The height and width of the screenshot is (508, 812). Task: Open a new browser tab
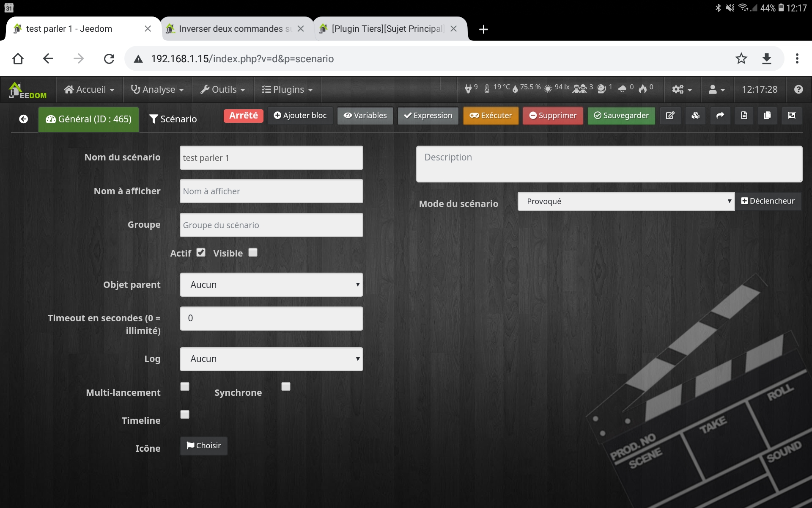pyautogui.click(x=483, y=29)
